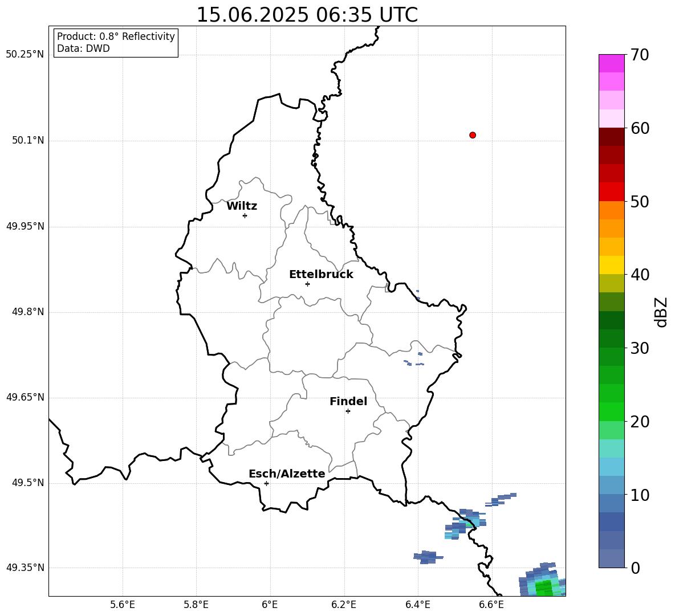
Task: Click the 49.65°N latitude label
Action: [25, 397]
